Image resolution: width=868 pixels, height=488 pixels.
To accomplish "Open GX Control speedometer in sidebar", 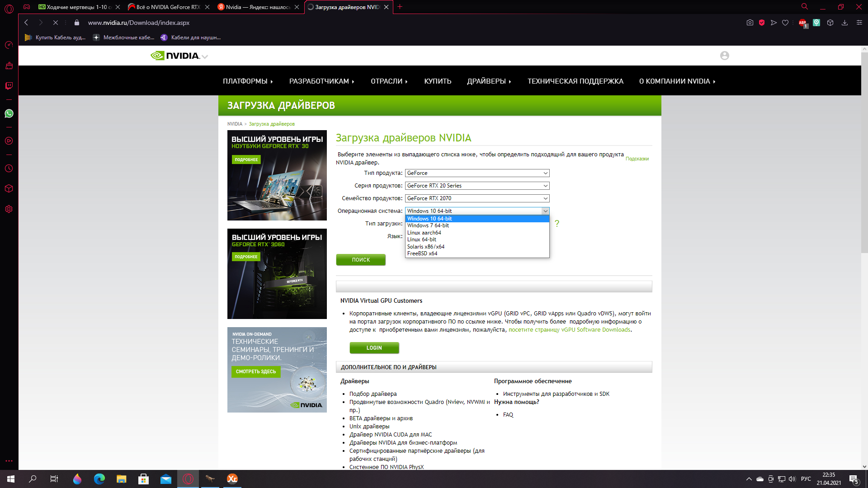I will [9, 45].
